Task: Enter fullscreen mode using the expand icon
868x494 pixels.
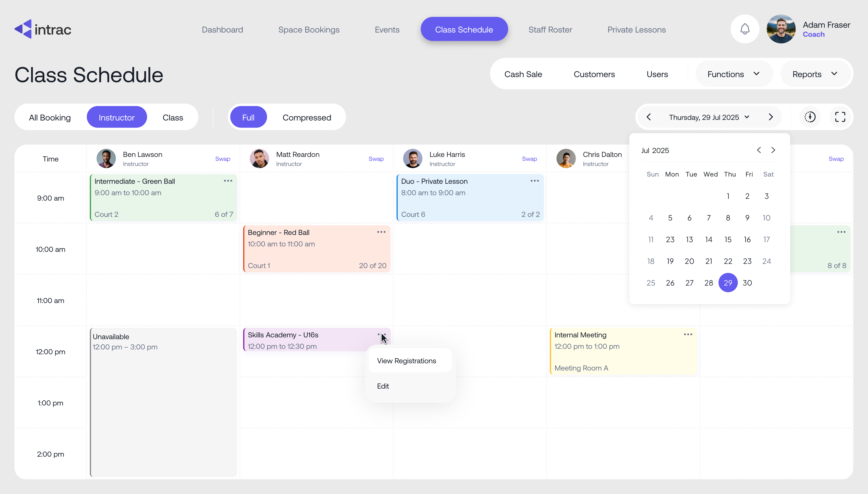Action: pyautogui.click(x=840, y=117)
